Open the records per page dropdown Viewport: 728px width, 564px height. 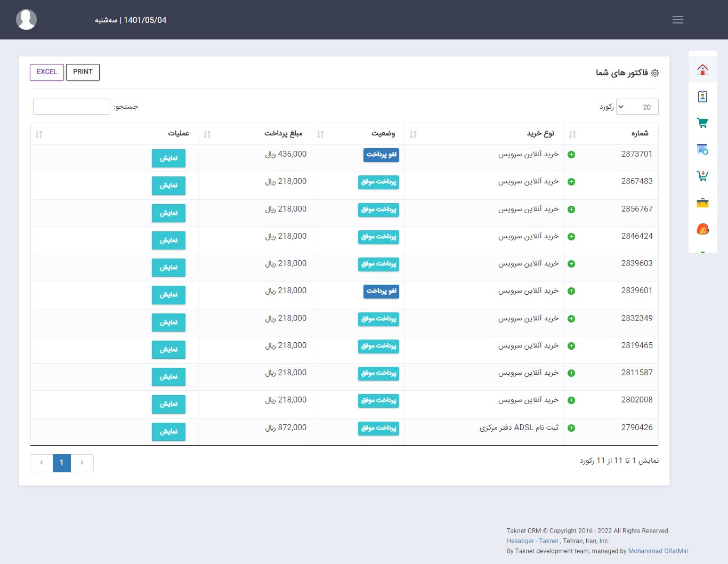(637, 107)
